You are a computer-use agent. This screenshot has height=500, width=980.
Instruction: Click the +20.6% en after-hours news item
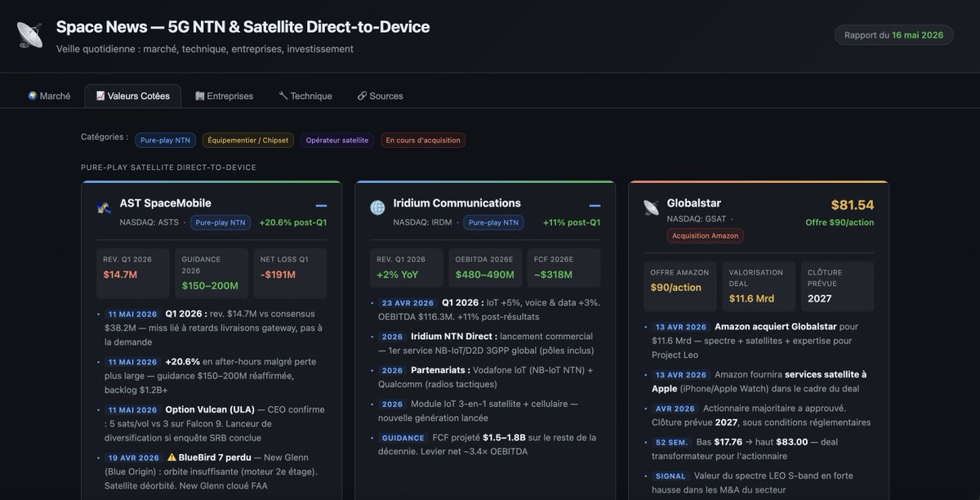[215, 376]
